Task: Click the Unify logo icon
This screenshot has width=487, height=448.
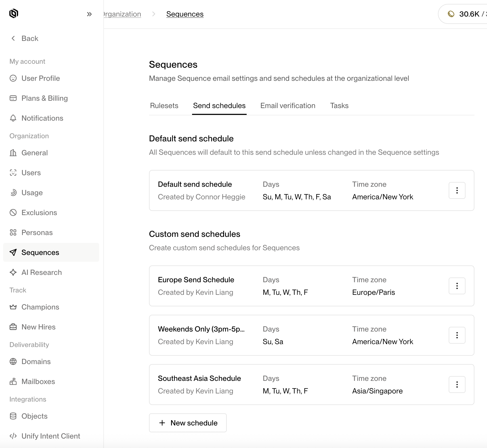Action: (x=14, y=13)
